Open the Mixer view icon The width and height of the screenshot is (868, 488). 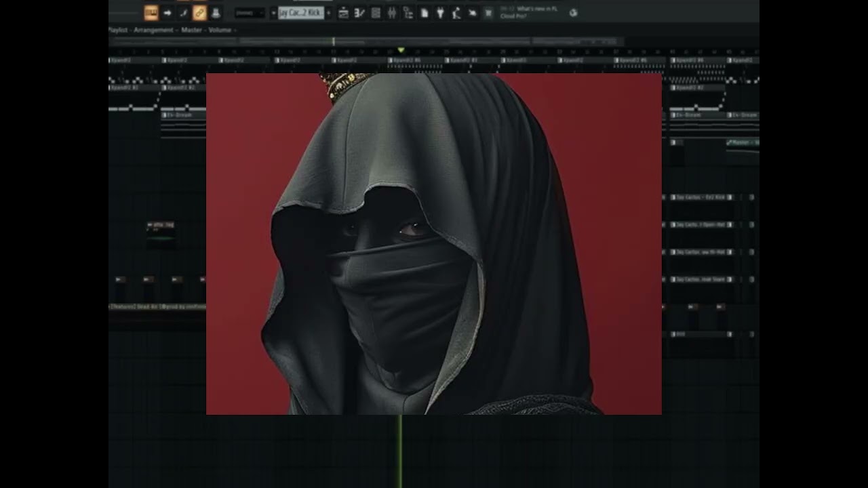(392, 12)
